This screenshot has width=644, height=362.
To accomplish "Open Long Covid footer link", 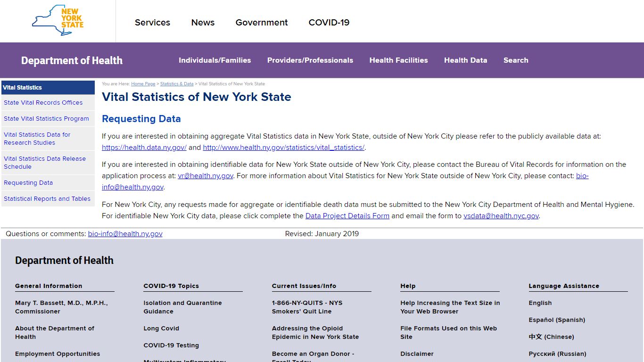I will tap(161, 329).
